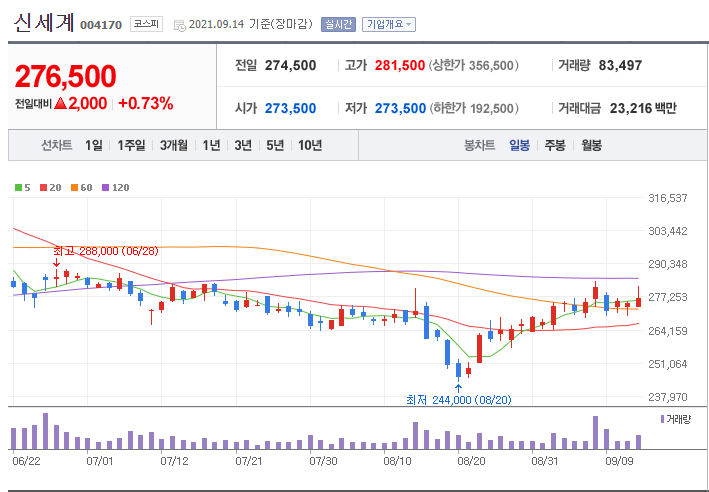Click the 08/10 date axis label

[x=397, y=461]
